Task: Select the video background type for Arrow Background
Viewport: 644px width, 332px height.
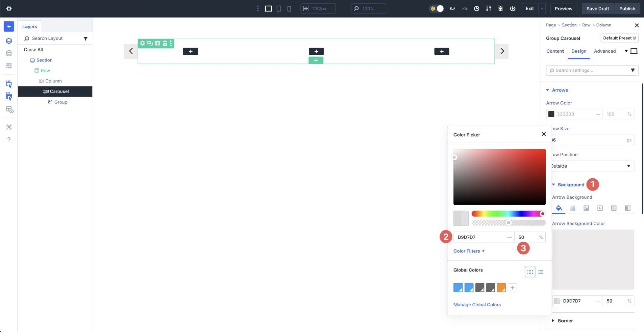Action: [600, 208]
